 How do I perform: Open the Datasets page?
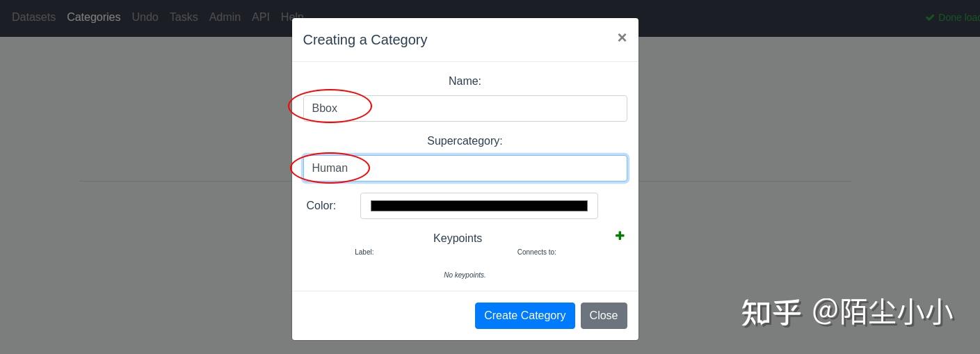tap(33, 17)
